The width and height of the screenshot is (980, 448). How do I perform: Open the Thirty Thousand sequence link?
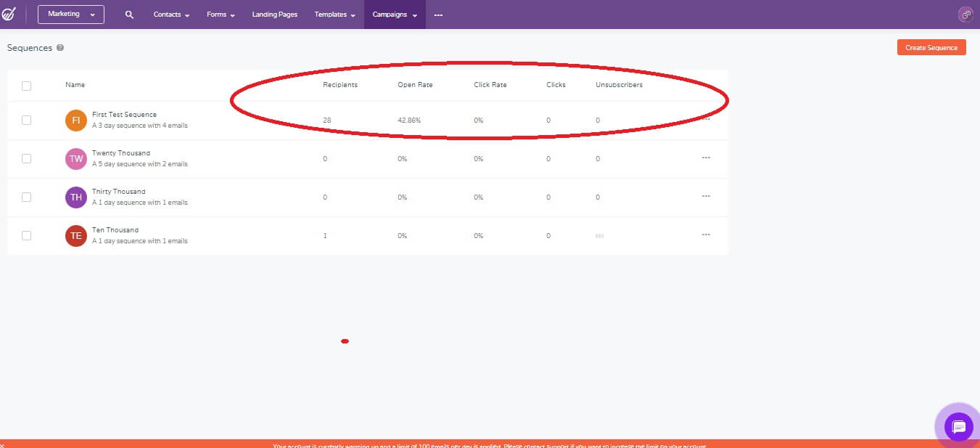[x=118, y=192]
